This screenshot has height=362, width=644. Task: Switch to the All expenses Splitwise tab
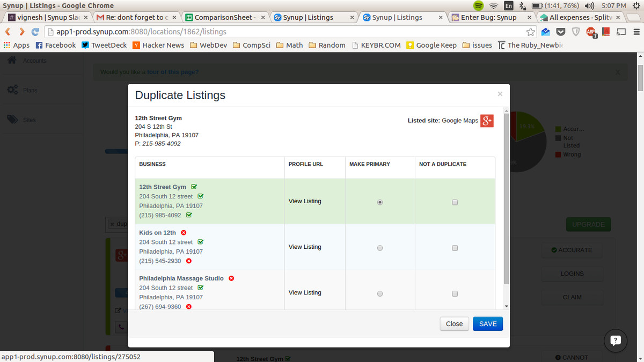[x=580, y=17]
